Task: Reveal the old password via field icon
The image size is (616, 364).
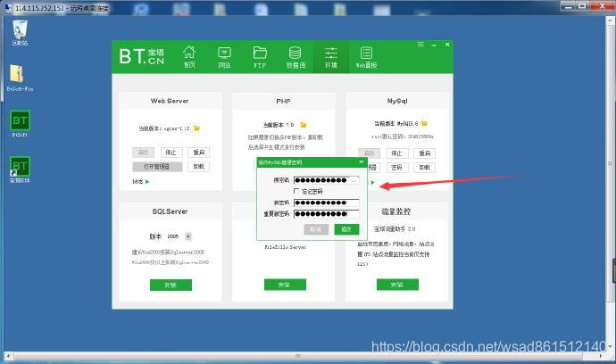Action: point(354,180)
